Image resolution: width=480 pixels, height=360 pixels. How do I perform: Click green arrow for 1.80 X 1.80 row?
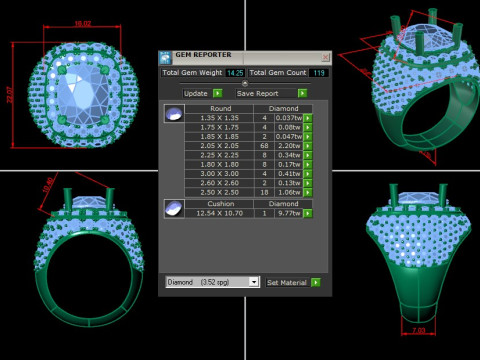308,164
